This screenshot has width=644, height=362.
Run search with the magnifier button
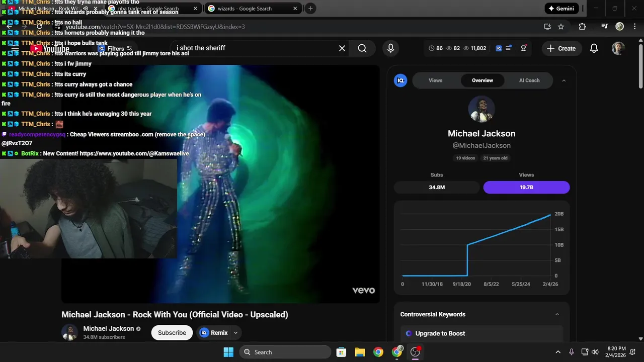click(362, 48)
